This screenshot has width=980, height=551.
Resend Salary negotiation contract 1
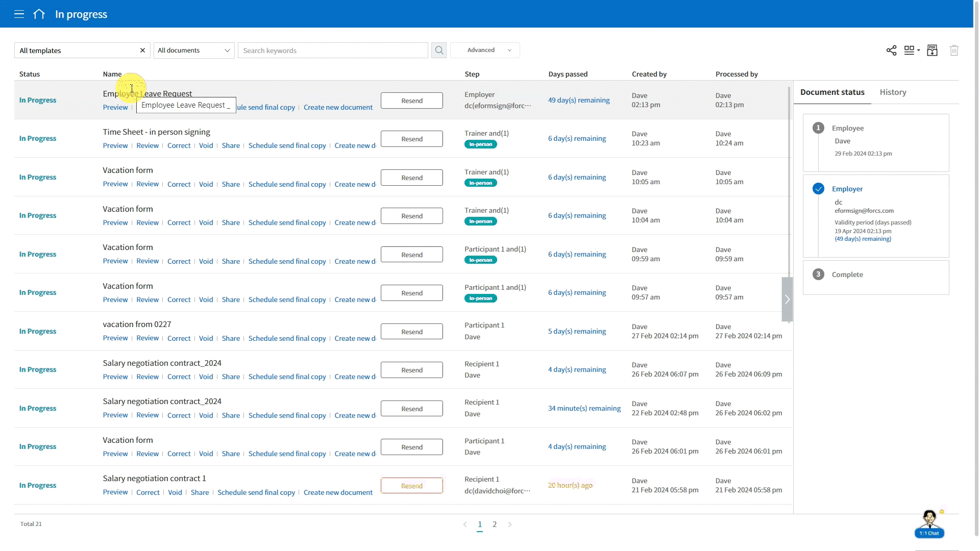412,486
